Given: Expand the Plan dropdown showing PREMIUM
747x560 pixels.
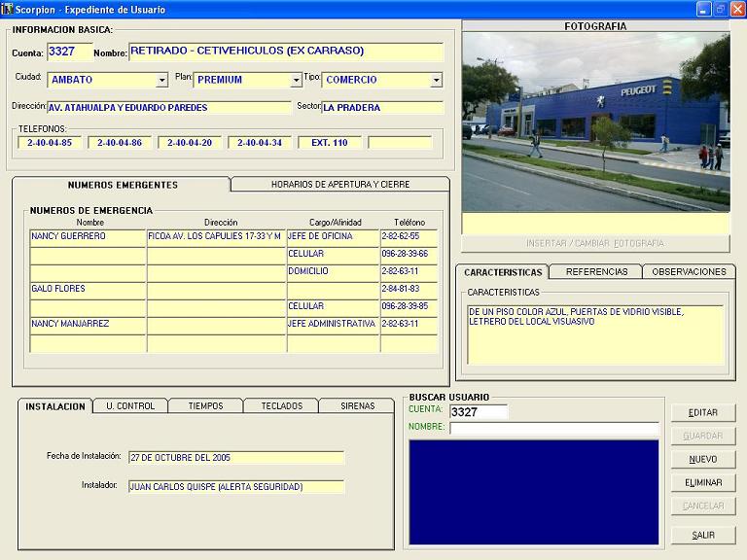Looking at the screenshot, I should (296, 80).
